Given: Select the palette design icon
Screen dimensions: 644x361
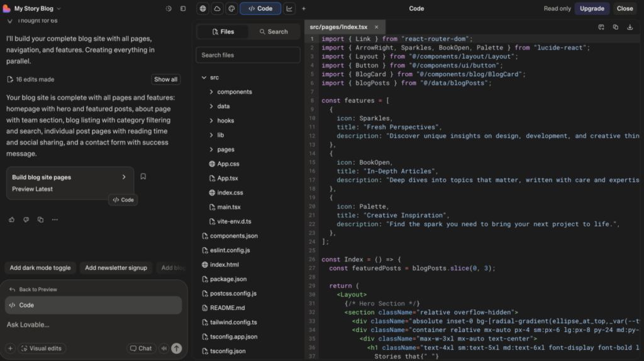Looking at the screenshot, I should [x=231, y=9].
